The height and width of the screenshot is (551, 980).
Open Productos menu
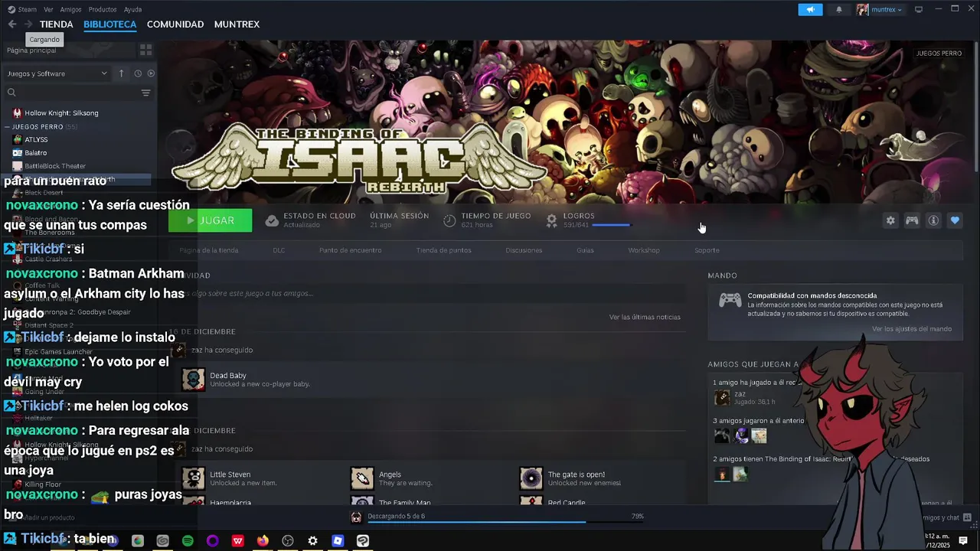[103, 9]
